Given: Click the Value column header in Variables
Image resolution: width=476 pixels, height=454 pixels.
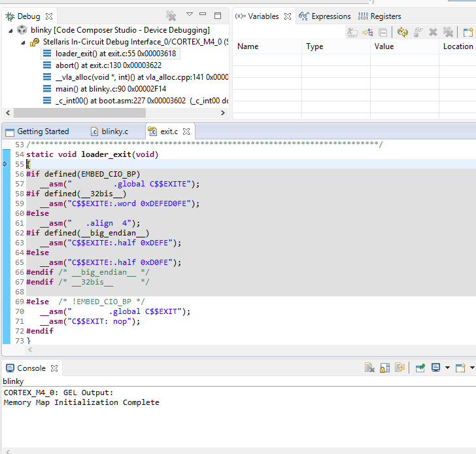Looking at the screenshot, I should (405, 46).
